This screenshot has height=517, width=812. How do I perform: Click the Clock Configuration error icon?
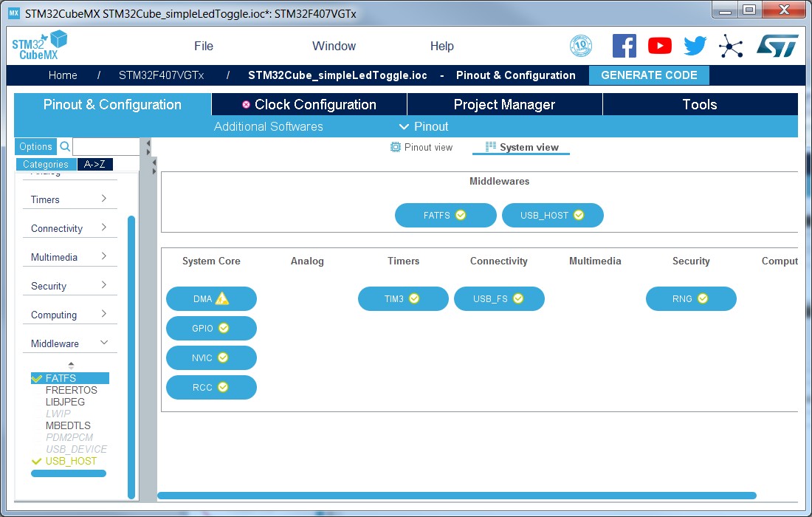246,105
